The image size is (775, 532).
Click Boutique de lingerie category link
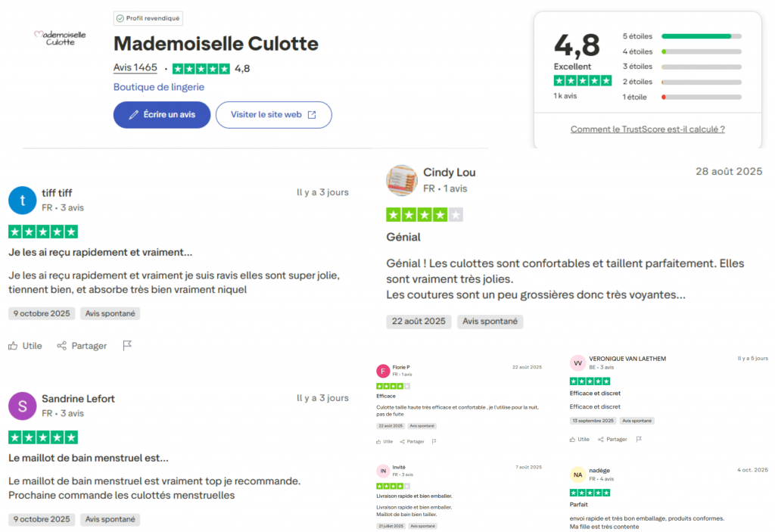click(x=159, y=87)
